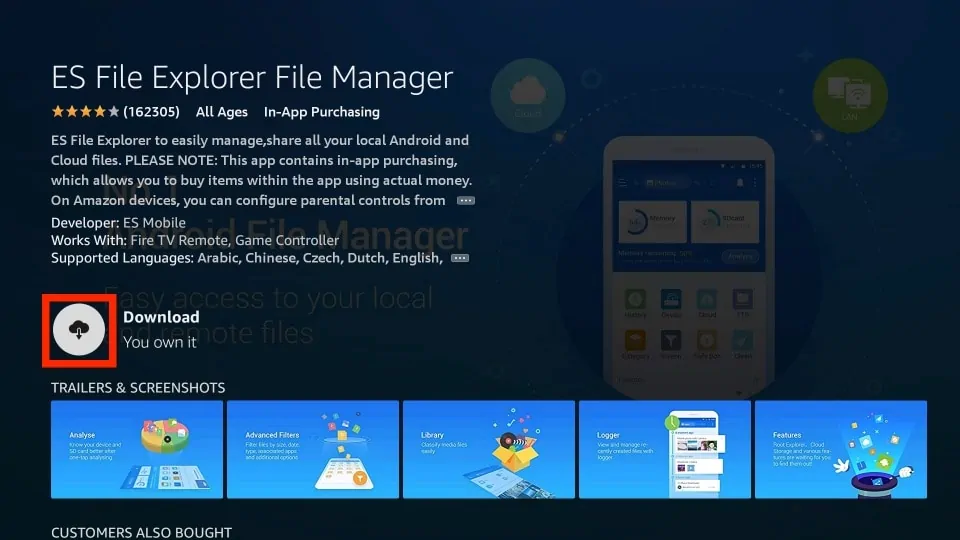Screen dimensions: 960x540
Task: Click the In-App Purchasing label
Action: (321, 112)
